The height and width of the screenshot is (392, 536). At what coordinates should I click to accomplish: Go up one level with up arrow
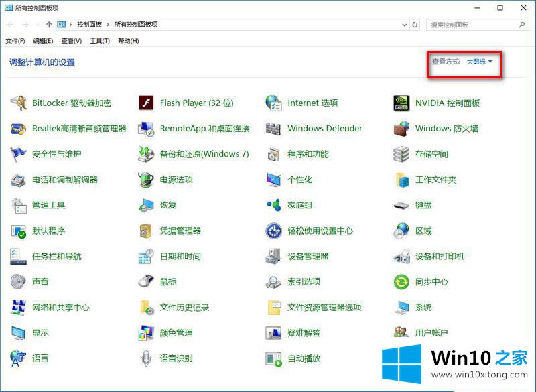point(49,25)
